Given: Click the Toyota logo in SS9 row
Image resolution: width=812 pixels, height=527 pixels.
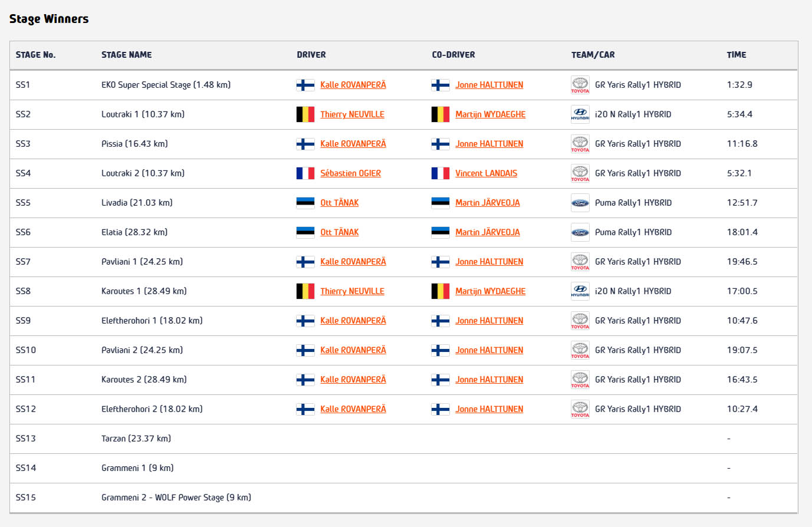Looking at the screenshot, I should tap(580, 321).
